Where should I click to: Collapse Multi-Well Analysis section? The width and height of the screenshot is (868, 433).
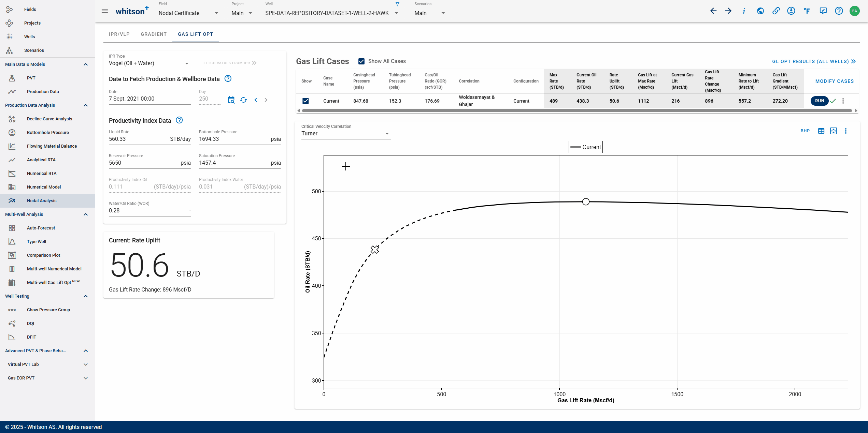[x=86, y=214]
